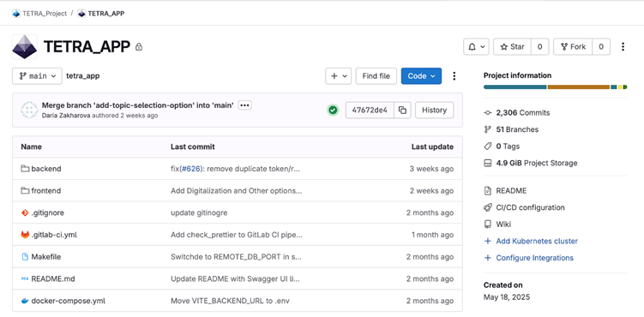The width and height of the screenshot is (644, 317).
Task: Open the plus add-file dropdown
Action: (x=339, y=76)
